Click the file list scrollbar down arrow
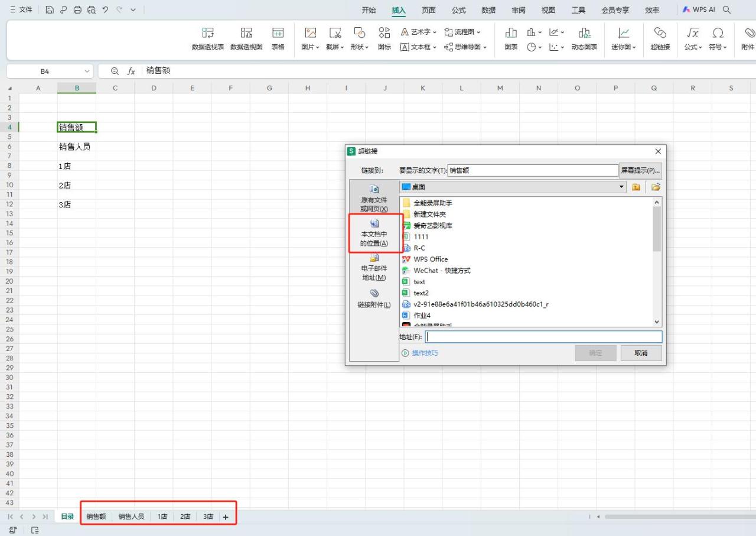756x536 pixels. (x=657, y=322)
